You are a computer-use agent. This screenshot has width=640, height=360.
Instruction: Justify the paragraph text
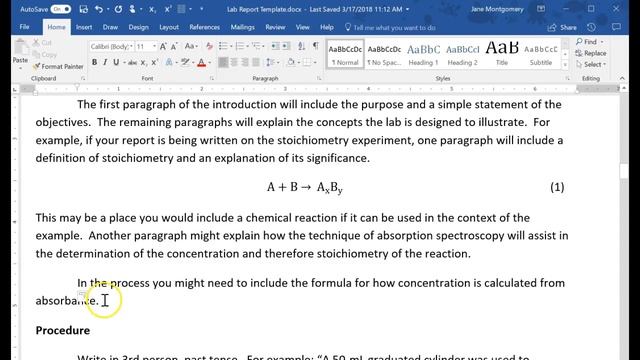(x=256, y=62)
